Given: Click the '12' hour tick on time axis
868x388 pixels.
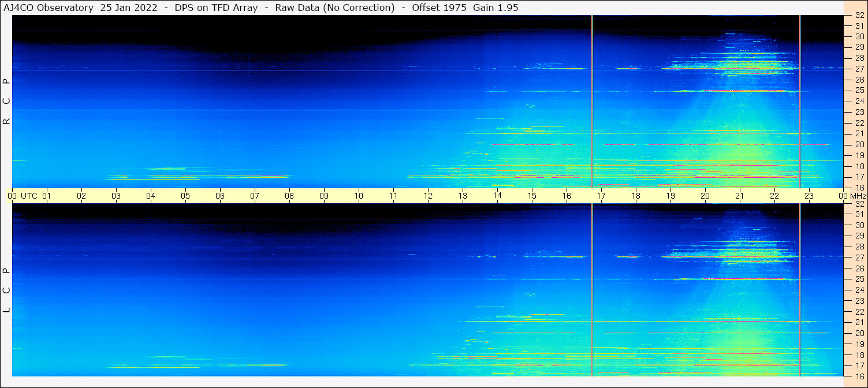Looking at the screenshot, I should [428, 196].
